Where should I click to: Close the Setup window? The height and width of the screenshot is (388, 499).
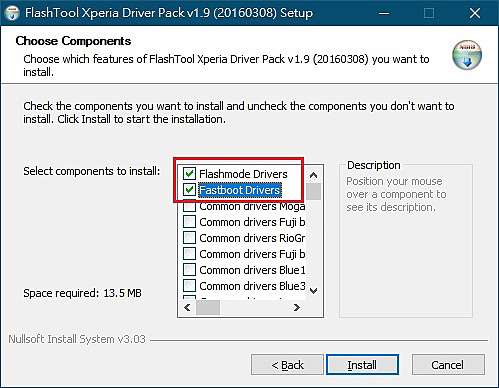click(x=474, y=13)
